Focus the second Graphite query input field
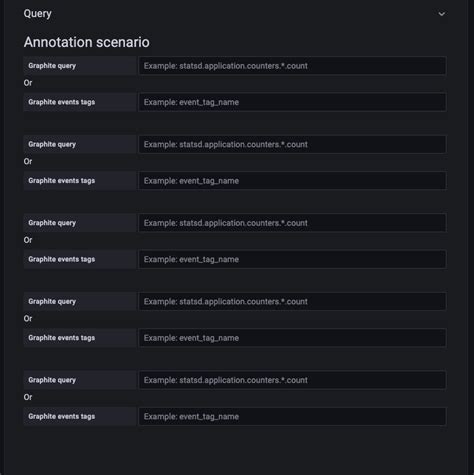 click(292, 144)
